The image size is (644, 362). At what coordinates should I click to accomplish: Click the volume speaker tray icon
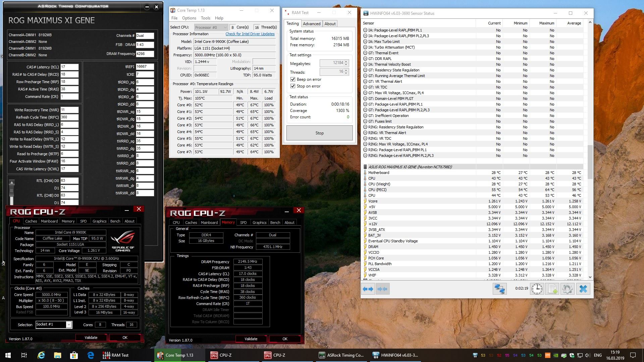coord(587,355)
